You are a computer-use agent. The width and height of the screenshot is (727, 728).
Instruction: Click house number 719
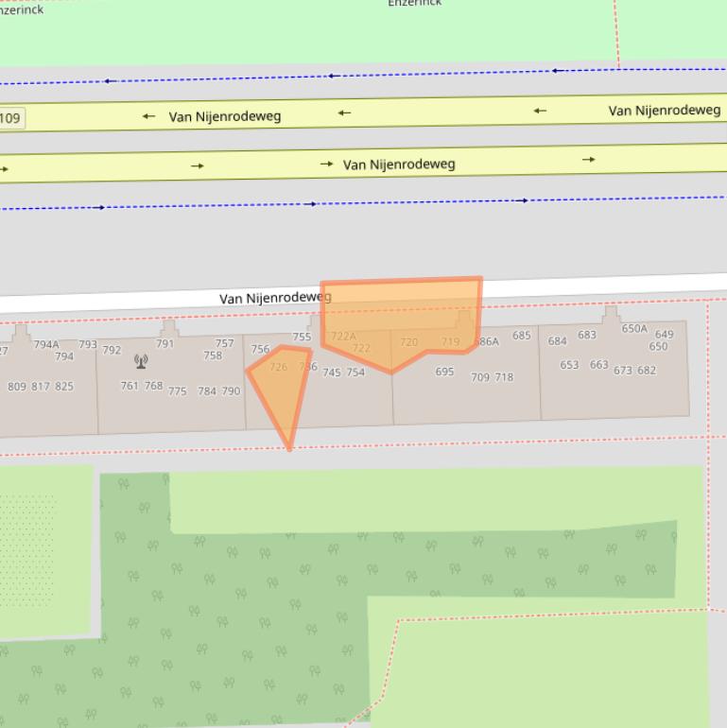(x=450, y=342)
